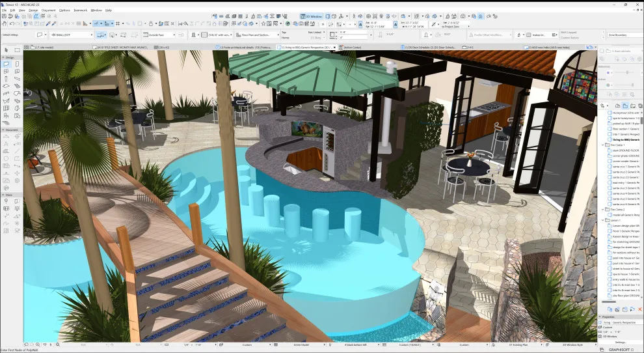The image size is (644, 353).
Task: Switch to the Action Center tab
Action: tap(351, 48)
